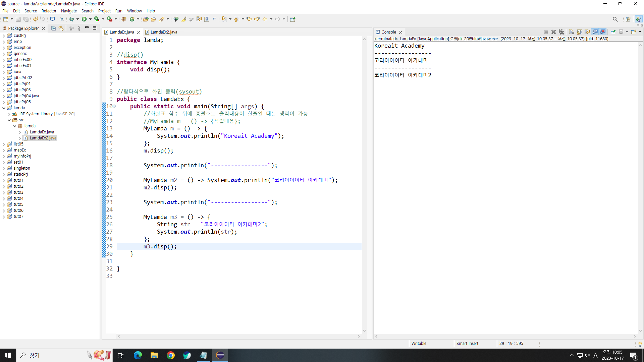Toggle Scroll Lock in the Console
The image size is (644, 362).
(579, 32)
